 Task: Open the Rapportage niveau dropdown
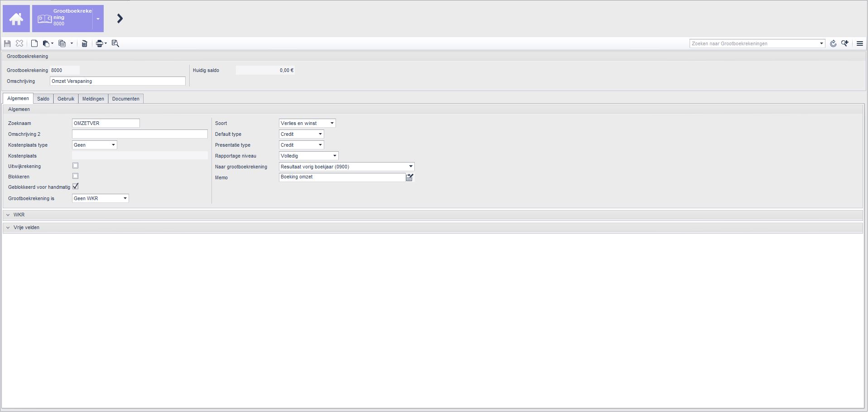(x=309, y=156)
